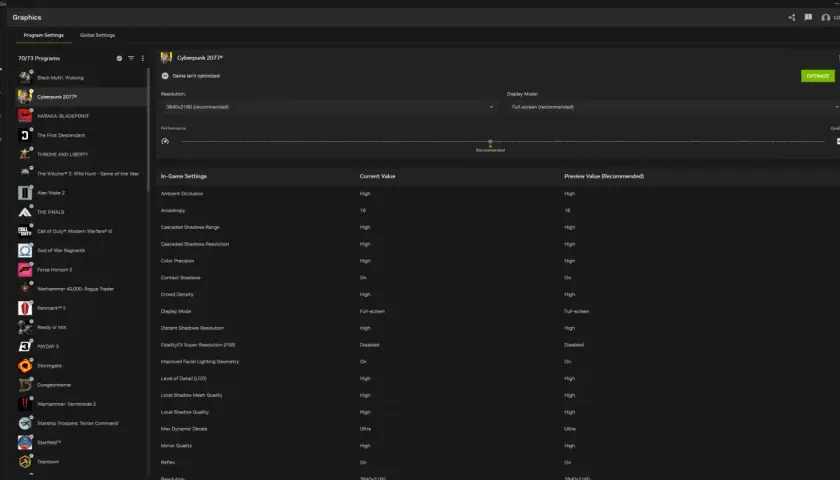Click Local Shadow Mesh Quality setting
Image resolution: width=840 pixels, height=480 pixels.
click(x=191, y=395)
